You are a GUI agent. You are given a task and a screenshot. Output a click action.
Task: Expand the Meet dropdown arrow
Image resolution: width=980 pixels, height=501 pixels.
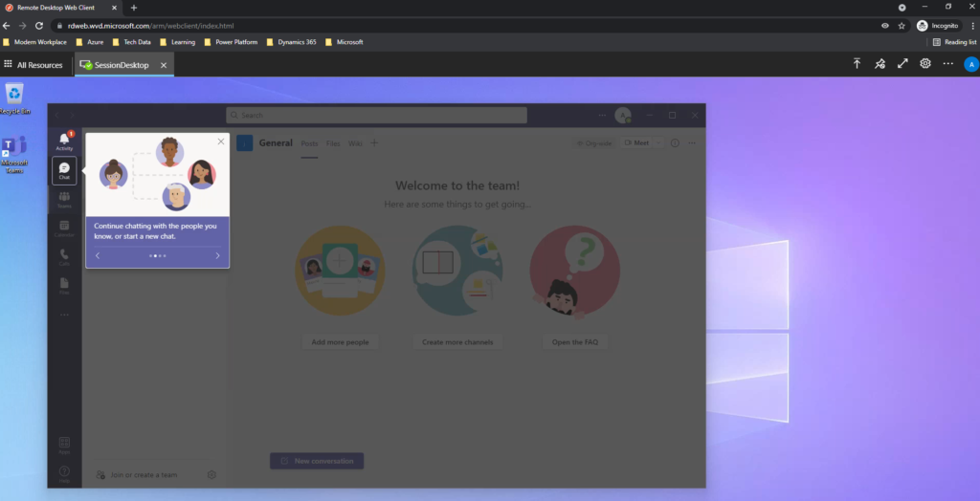point(658,143)
